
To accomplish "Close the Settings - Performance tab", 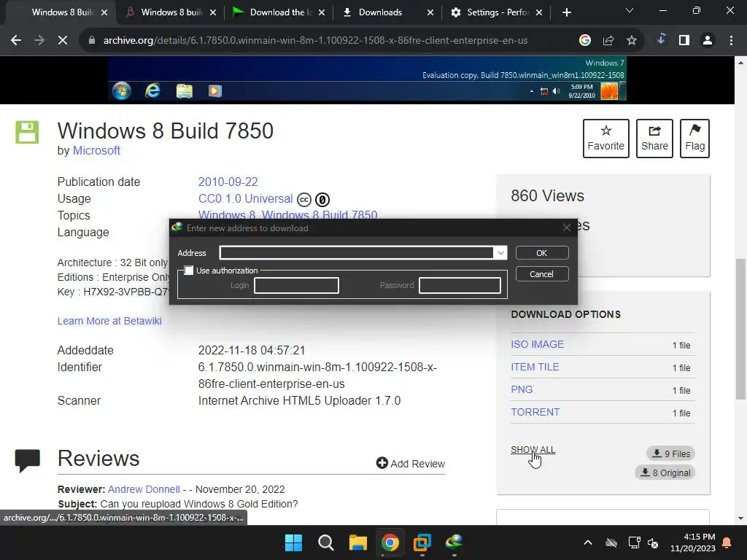I will (539, 12).
